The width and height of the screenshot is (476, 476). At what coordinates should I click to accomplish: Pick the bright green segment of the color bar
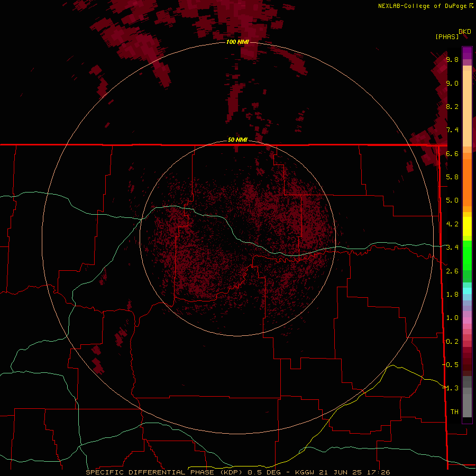point(467,255)
